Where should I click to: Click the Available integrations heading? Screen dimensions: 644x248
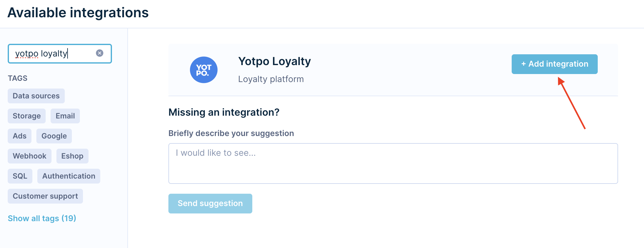pyautogui.click(x=78, y=13)
